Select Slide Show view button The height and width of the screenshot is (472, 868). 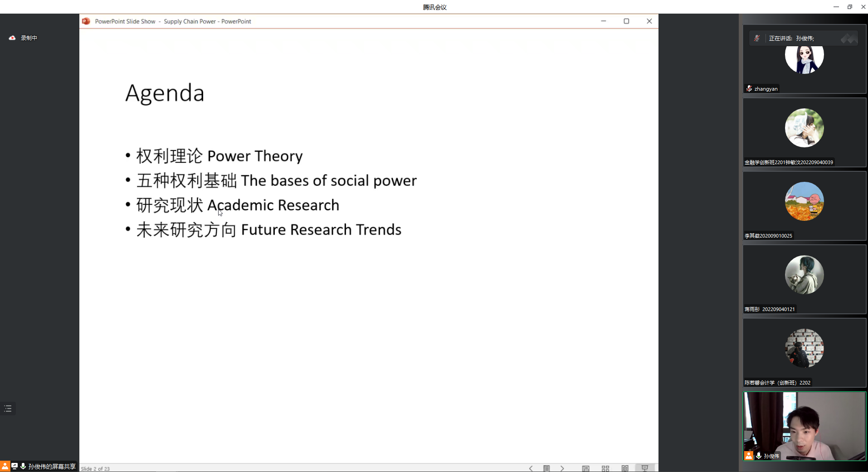point(645,468)
